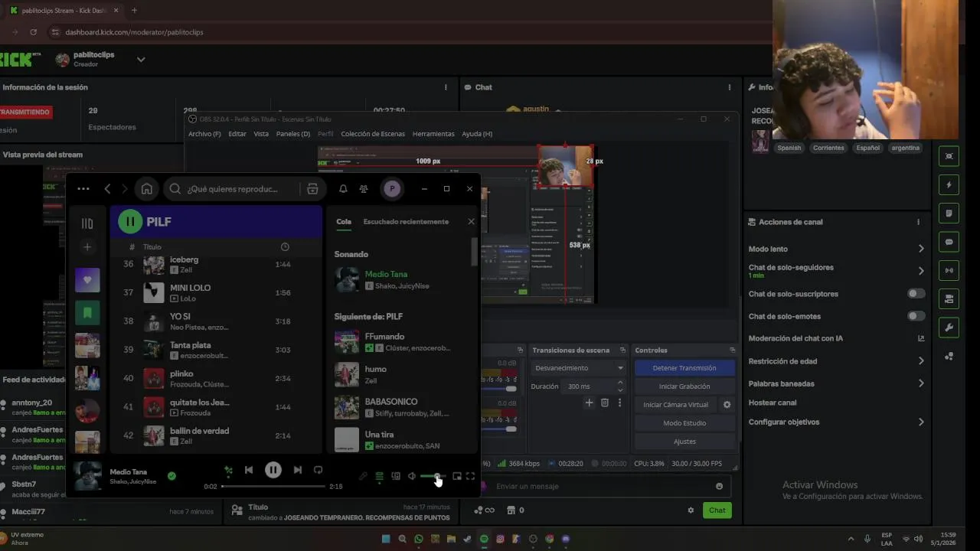Viewport: 980px width, 551px height.
Task: Open OBS Herramientas menu
Action: pyautogui.click(x=433, y=134)
